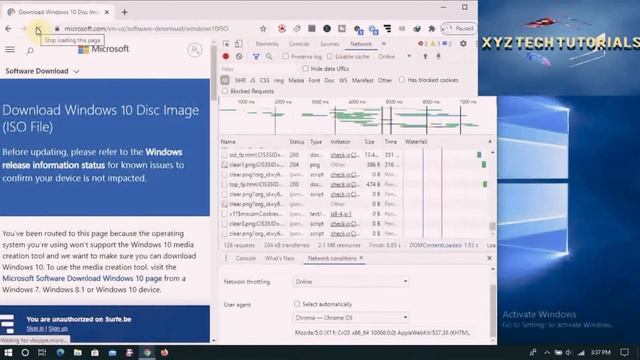
Task: Filter requests by CSS
Action: click(x=264, y=80)
